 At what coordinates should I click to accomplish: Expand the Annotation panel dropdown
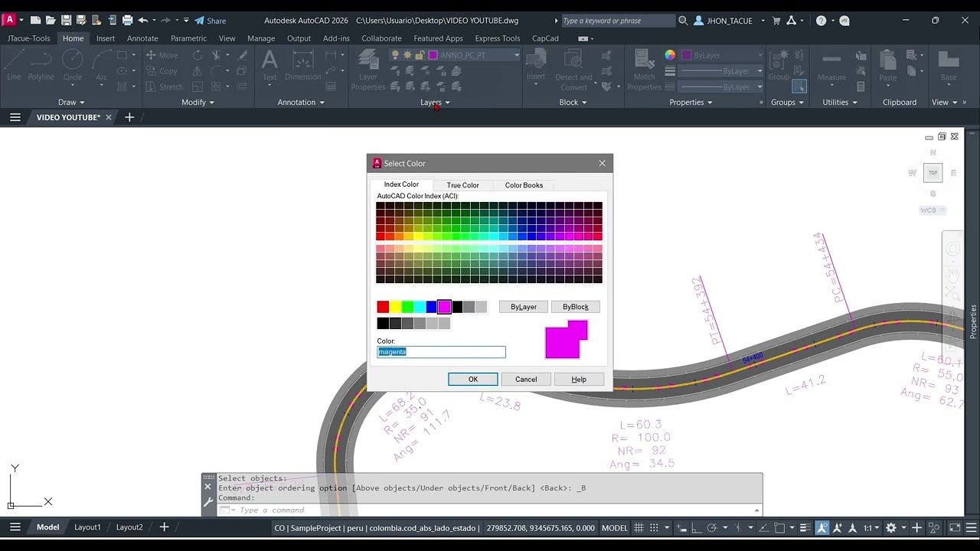301,102
